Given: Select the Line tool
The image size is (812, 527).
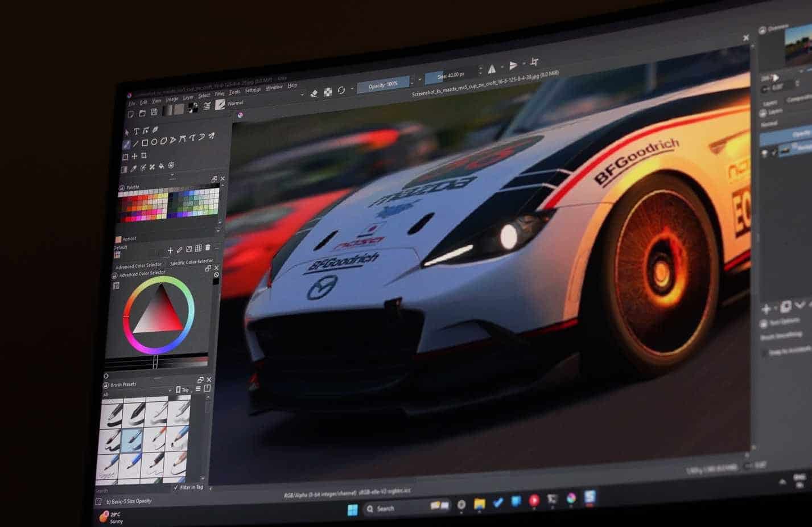Looking at the screenshot, I should pyautogui.click(x=135, y=143).
